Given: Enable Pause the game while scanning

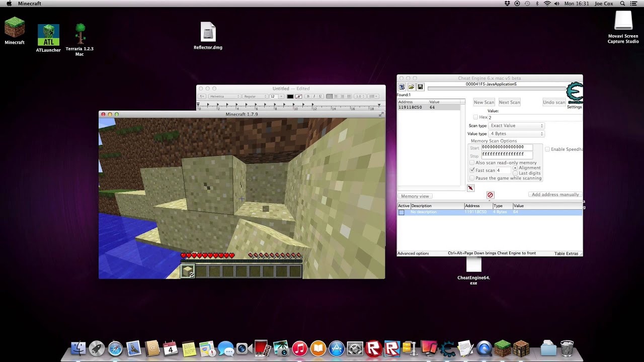Looking at the screenshot, I should tap(472, 178).
